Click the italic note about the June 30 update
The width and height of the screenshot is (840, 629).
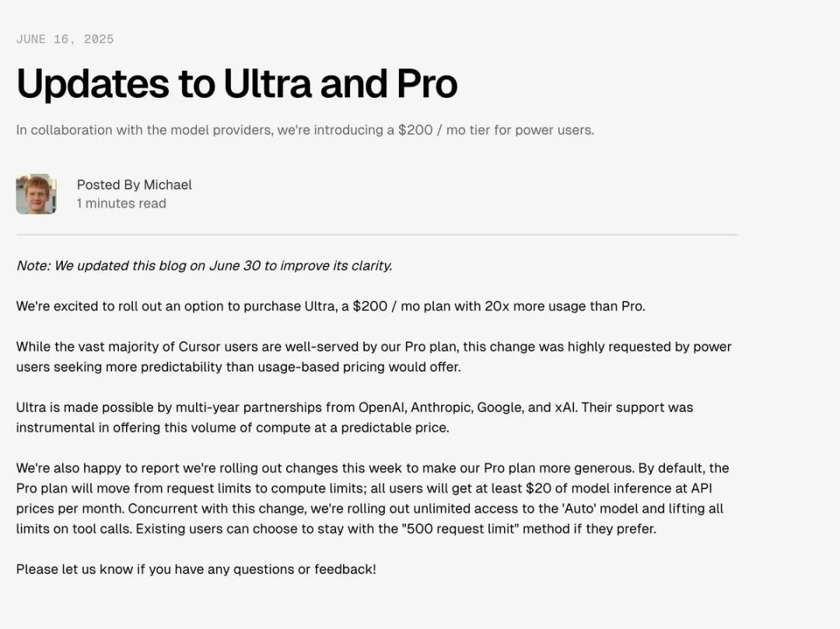click(204, 266)
